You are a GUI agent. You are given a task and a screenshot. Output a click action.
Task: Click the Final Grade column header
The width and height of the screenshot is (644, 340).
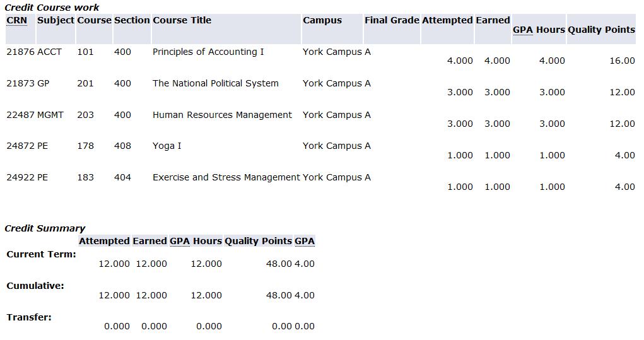(x=392, y=21)
